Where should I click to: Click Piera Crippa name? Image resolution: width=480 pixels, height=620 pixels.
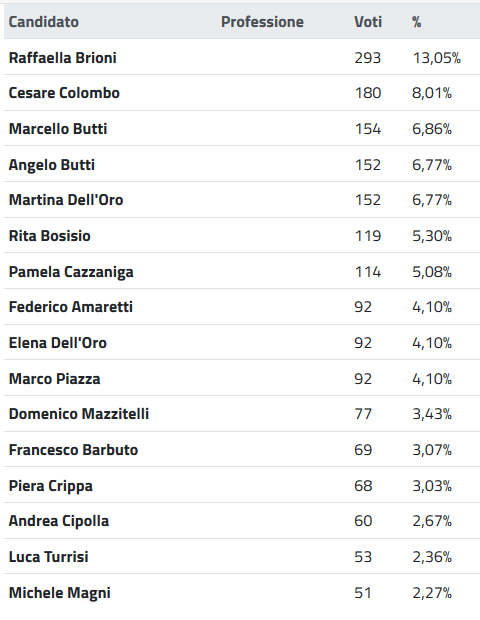(51, 486)
